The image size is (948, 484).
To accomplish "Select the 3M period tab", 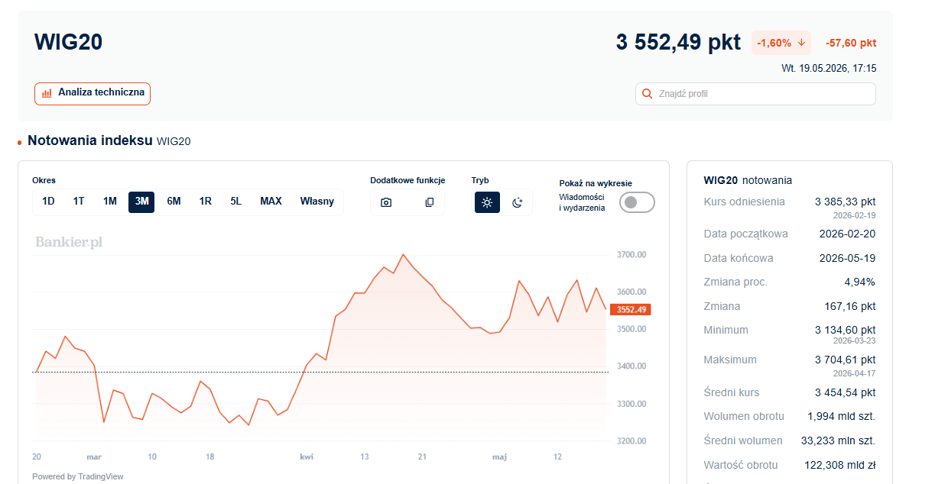I will coord(141,202).
